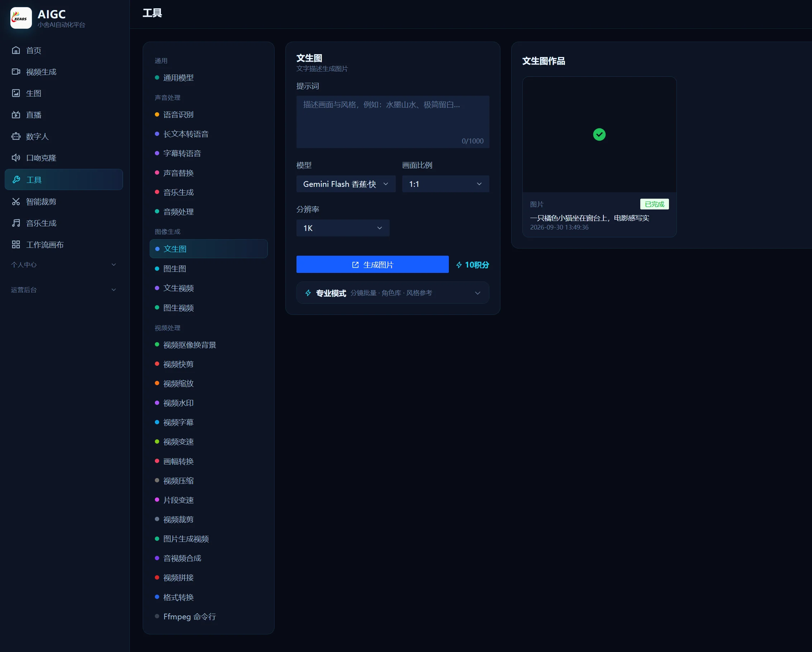
Task: Open 视频水印 tool
Action: click(x=208, y=403)
